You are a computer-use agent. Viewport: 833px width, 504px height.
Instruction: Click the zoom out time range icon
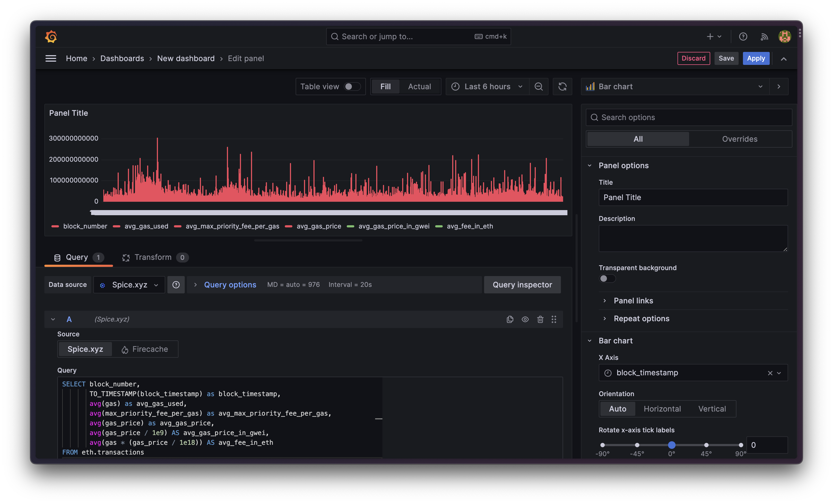(538, 87)
